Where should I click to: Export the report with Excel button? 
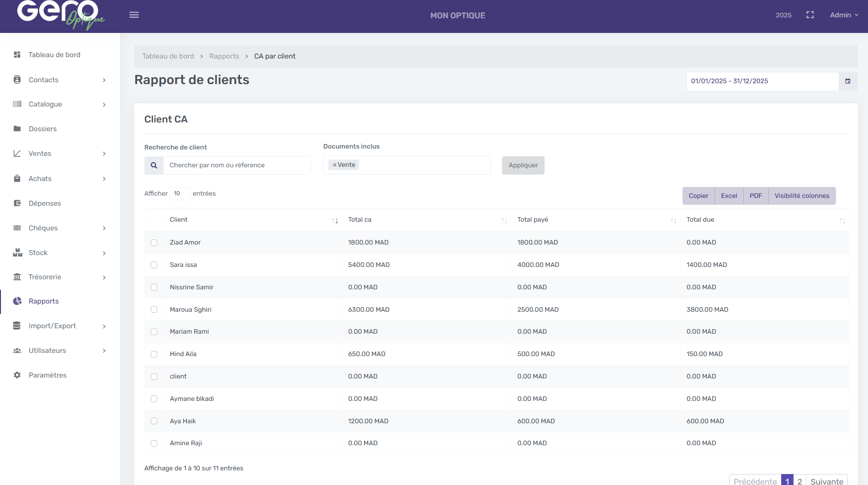729,196
